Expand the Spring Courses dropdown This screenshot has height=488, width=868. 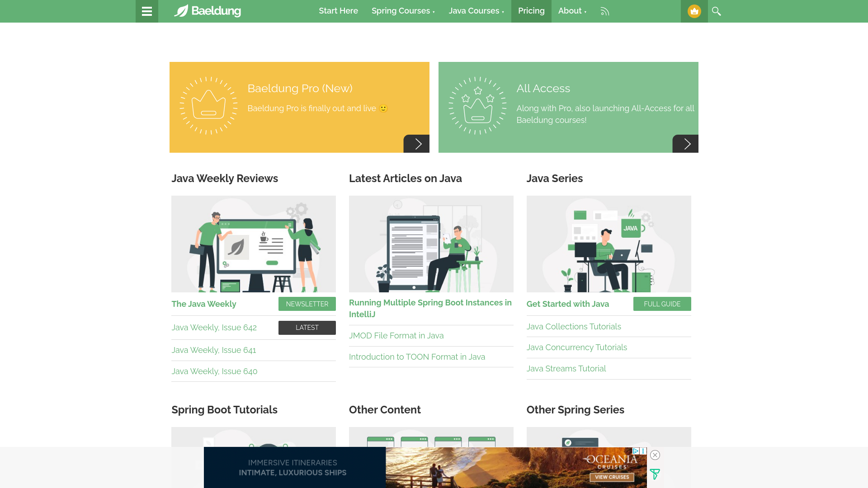(403, 11)
